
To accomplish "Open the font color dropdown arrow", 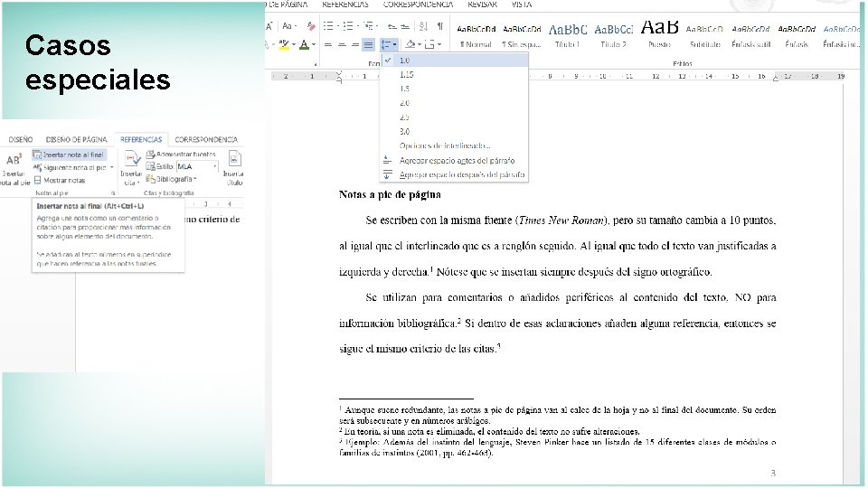I will click(314, 45).
